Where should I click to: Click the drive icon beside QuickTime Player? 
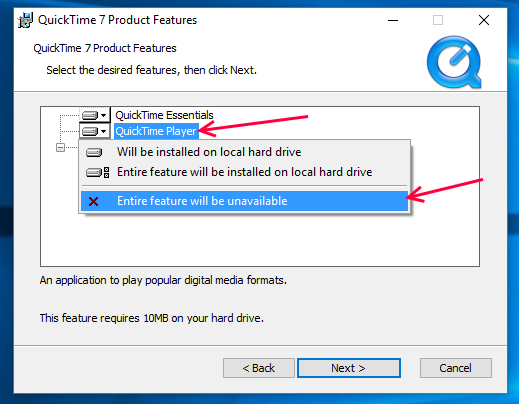click(x=90, y=131)
